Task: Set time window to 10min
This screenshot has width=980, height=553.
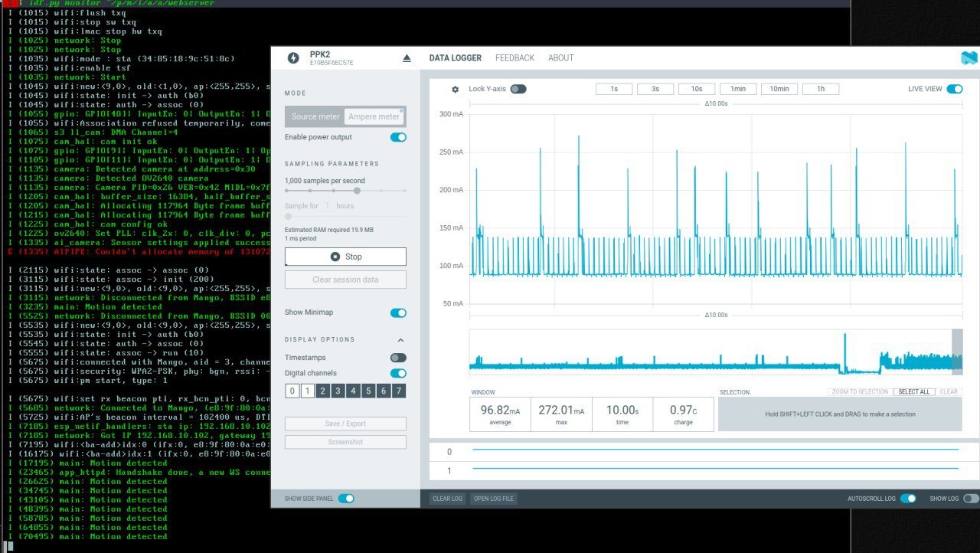Action: [x=779, y=89]
